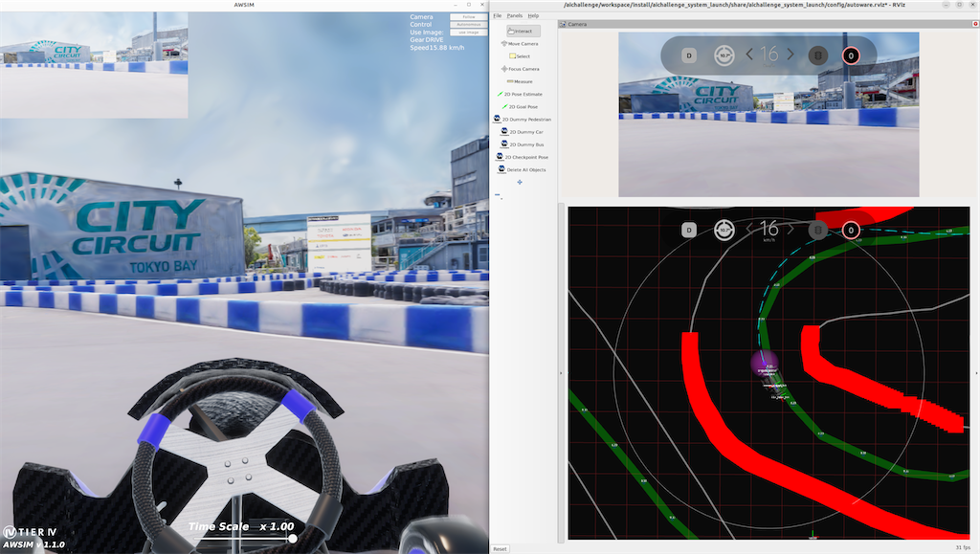Screen dimensions: 980x554
Task: Click the camera preview thumbnail in AWSIM
Action: [94, 64]
